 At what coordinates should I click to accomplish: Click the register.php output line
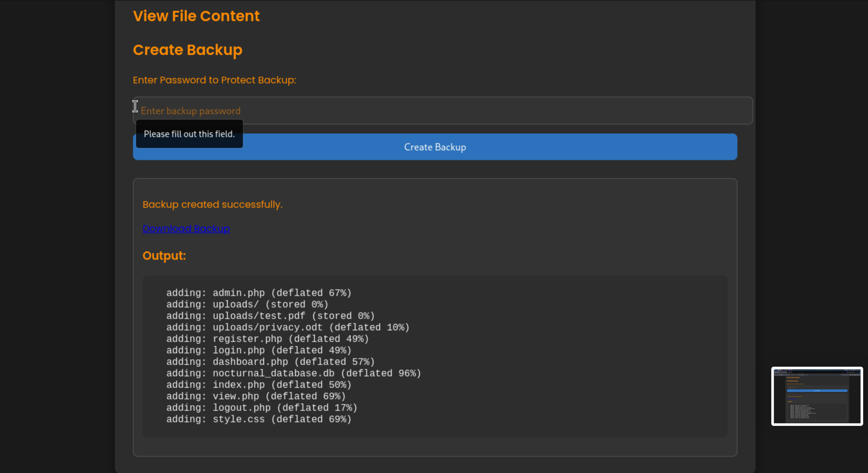pyautogui.click(x=267, y=339)
